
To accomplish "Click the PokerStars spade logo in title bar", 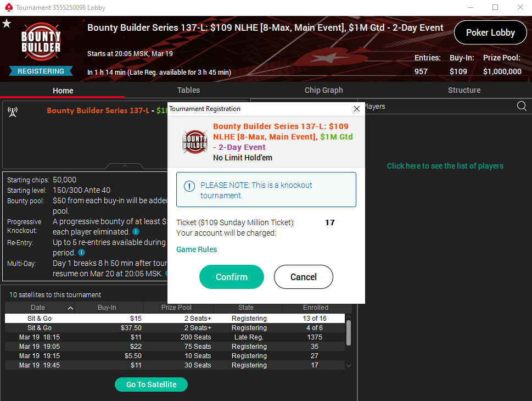I will click(x=9, y=7).
